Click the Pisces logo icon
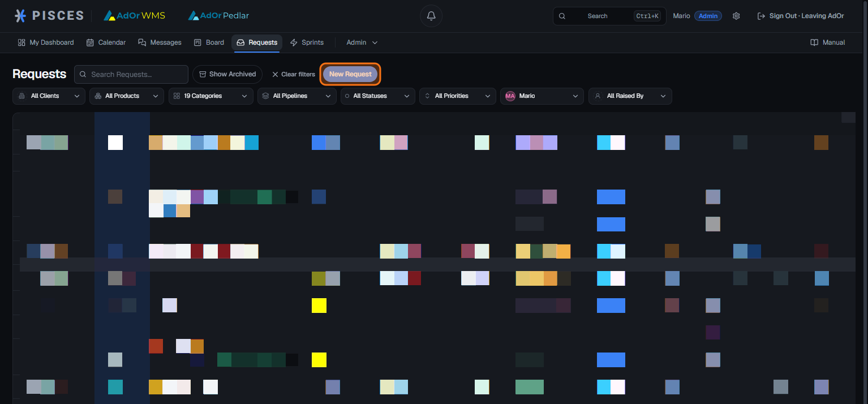This screenshot has height=404, width=868. point(20,16)
